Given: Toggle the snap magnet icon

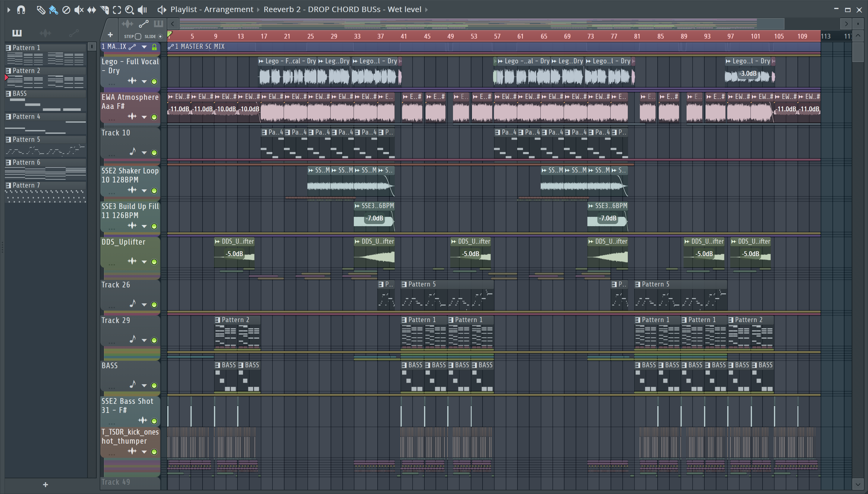Looking at the screenshot, I should 21,10.
